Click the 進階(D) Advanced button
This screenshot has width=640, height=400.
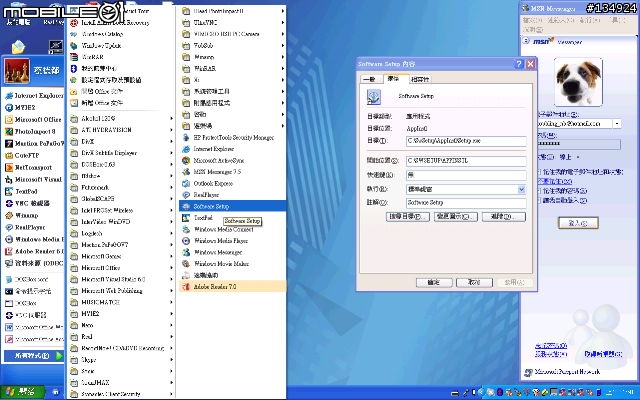pos(504,216)
